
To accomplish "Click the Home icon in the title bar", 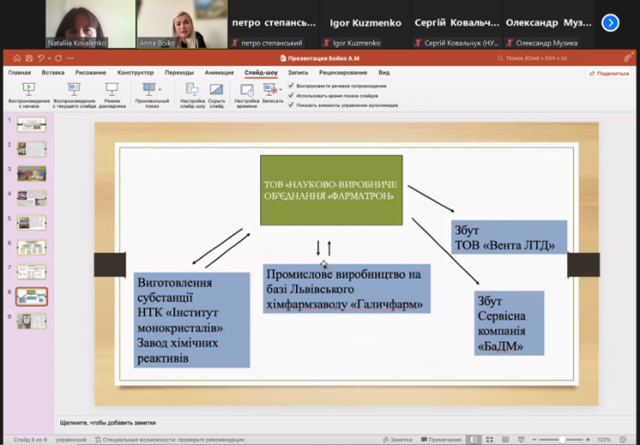I will pyautogui.click(x=17, y=58).
